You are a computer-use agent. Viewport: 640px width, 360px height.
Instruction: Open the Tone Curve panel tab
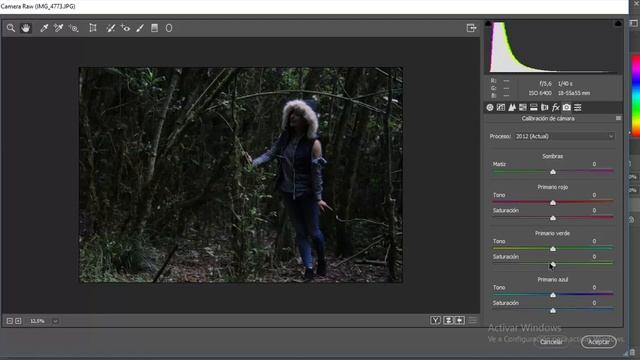click(x=501, y=107)
